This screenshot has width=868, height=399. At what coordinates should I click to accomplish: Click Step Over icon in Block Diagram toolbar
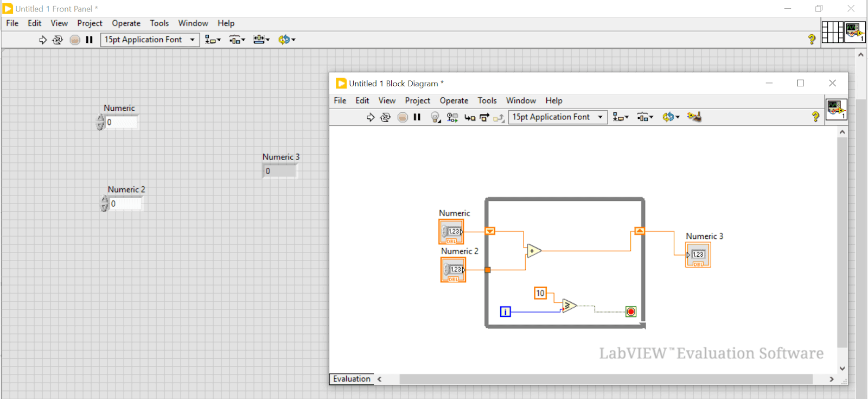click(x=484, y=117)
